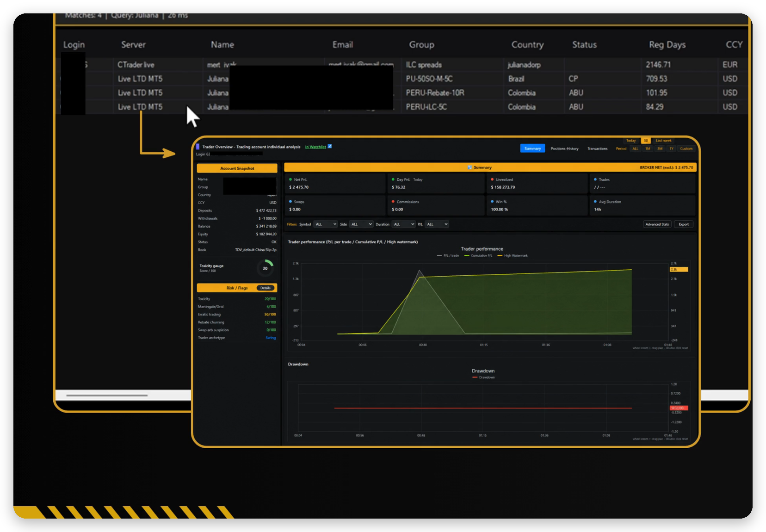Open the Side filter dropdown
This screenshot has height=532, width=766.
361,224
